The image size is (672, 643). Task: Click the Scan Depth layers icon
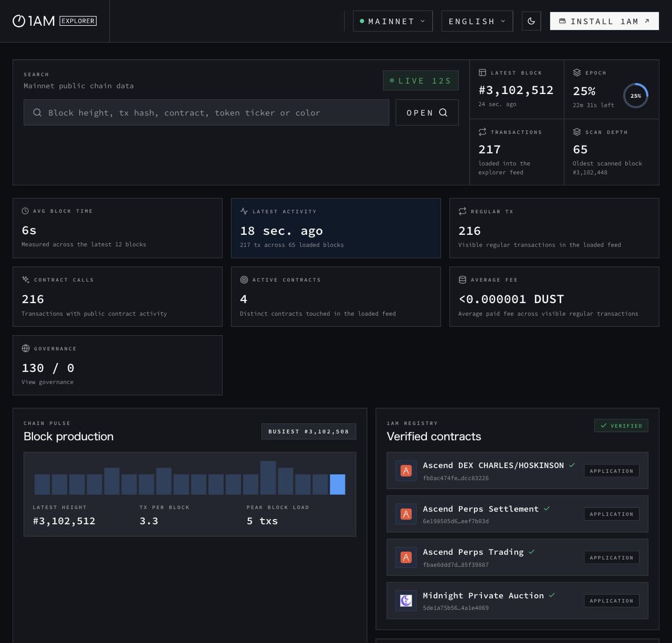point(577,132)
